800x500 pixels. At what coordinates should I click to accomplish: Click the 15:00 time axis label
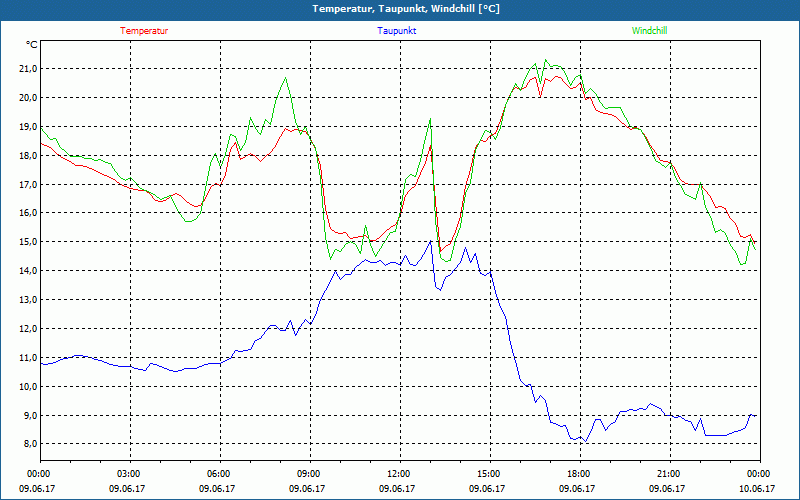click(490, 474)
